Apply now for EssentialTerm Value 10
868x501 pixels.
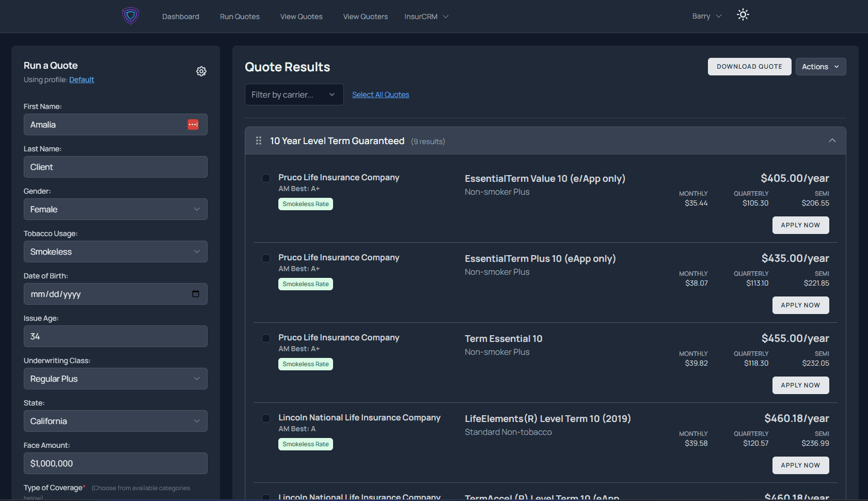coord(801,225)
